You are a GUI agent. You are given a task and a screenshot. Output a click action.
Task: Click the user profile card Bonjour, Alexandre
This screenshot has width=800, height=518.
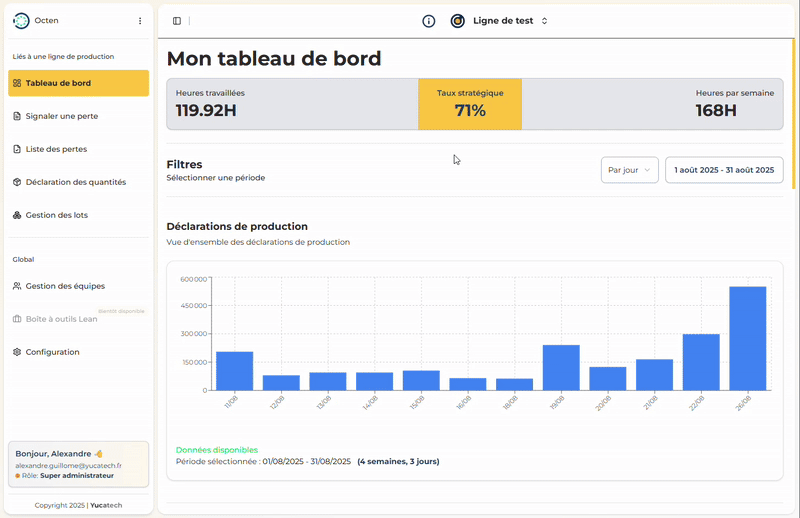78,464
